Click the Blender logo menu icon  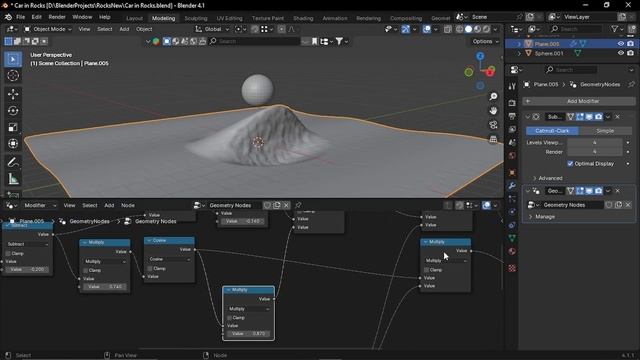pyautogui.click(x=8, y=17)
